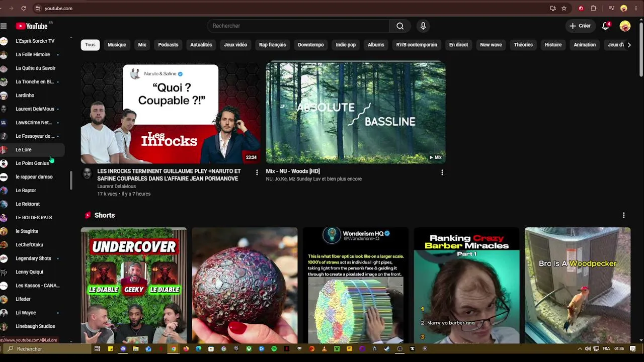This screenshot has width=644, height=362.
Task: Select the Downtempo chip
Action: [x=311, y=45]
